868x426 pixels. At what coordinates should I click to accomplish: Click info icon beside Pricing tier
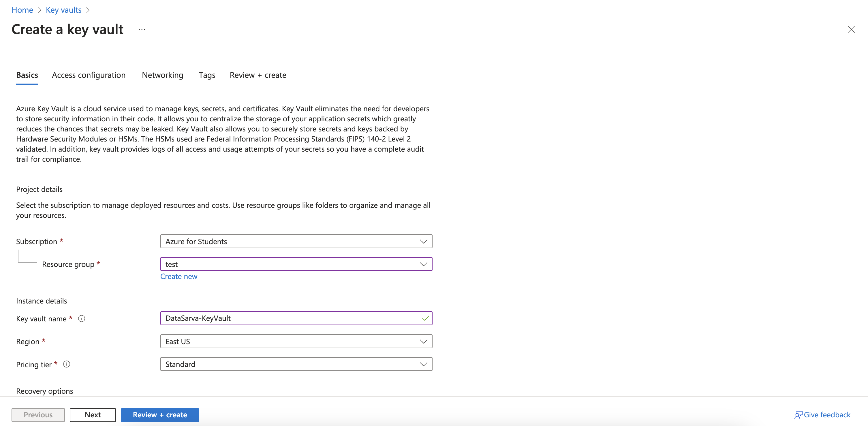pyautogui.click(x=67, y=364)
